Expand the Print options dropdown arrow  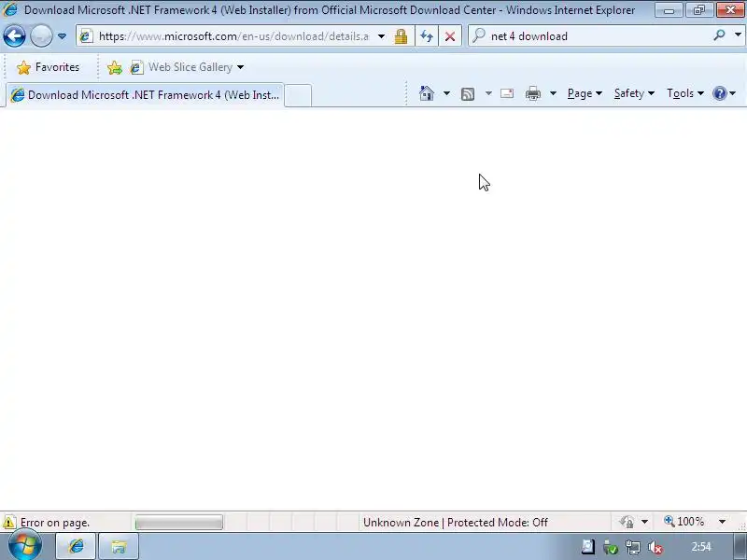553,93
